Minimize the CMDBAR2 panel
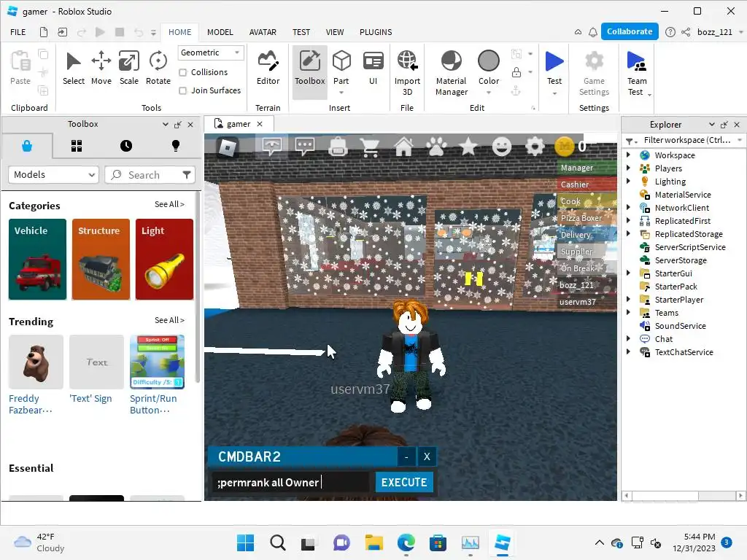Screen dimensions: 747x560 pyautogui.click(x=406, y=456)
